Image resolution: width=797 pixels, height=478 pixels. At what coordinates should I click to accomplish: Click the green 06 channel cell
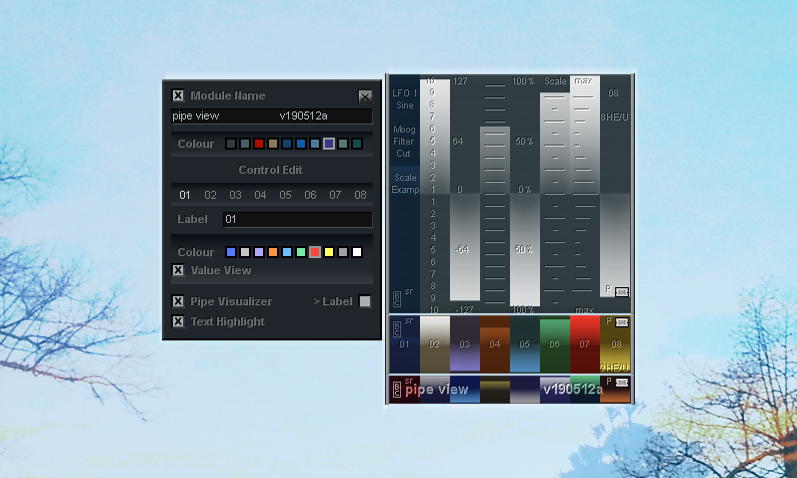[554, 343]
